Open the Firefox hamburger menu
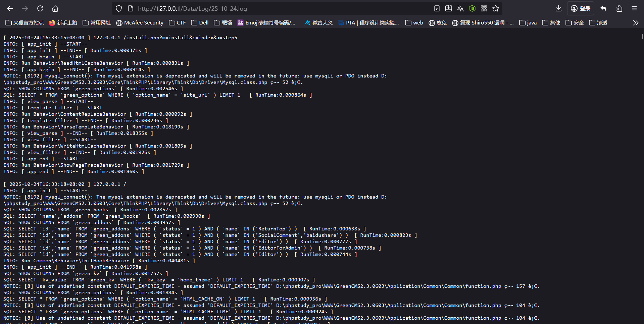The width and height of the screenshot is (644, 324). point(634,8)
